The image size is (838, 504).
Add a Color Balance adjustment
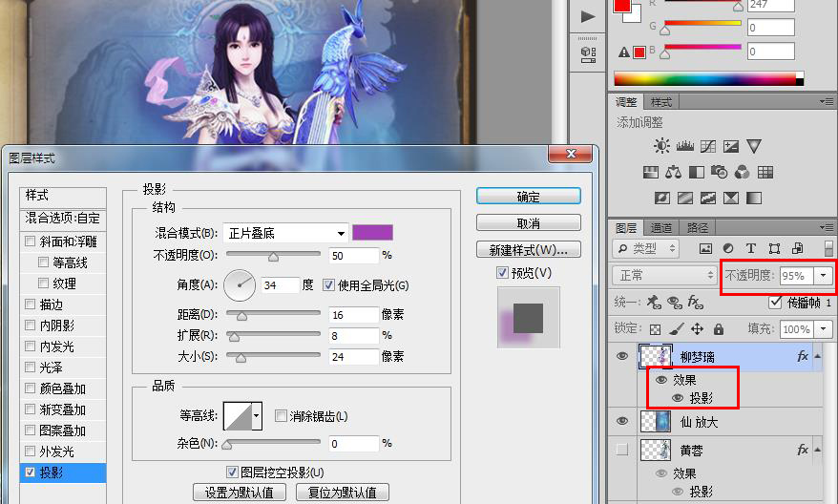(x=674, y=172)
